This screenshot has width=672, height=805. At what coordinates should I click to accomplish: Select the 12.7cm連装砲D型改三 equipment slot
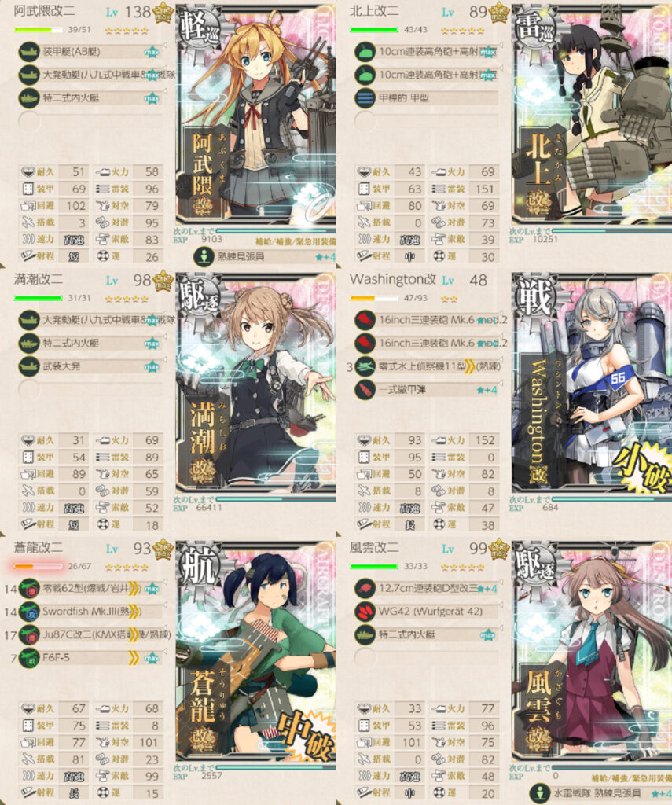tap(427, 588)
